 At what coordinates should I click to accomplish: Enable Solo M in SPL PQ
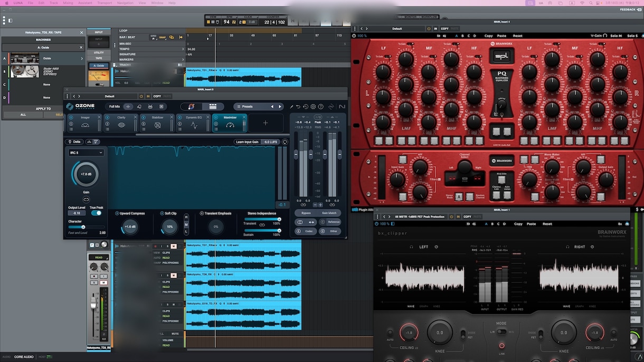tap(616, 36)
